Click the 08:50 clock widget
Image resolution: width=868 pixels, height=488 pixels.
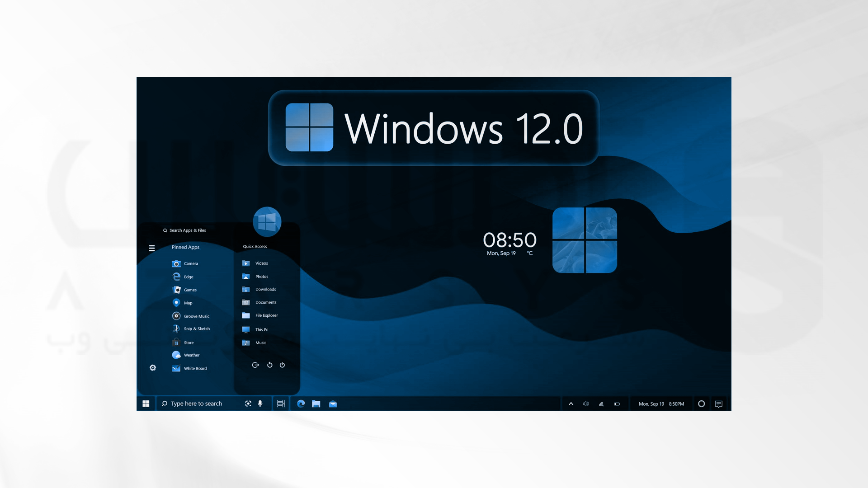[x=509, y=239]
